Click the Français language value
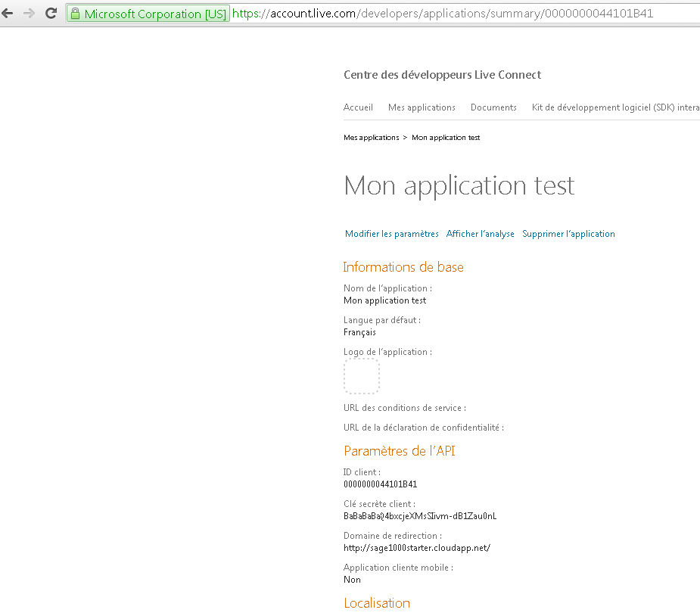Screen dimensions: 700x616 359,332
